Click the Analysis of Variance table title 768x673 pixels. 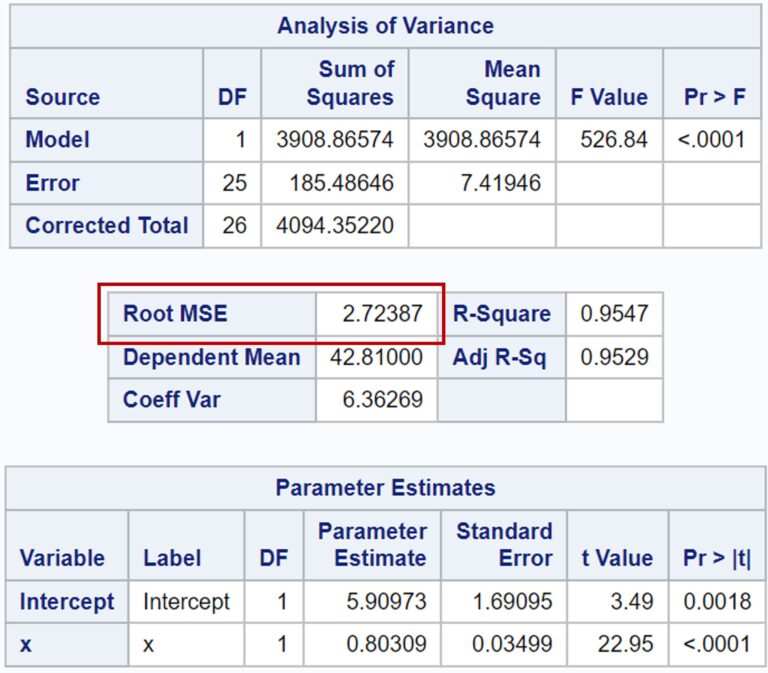(385, 26)
